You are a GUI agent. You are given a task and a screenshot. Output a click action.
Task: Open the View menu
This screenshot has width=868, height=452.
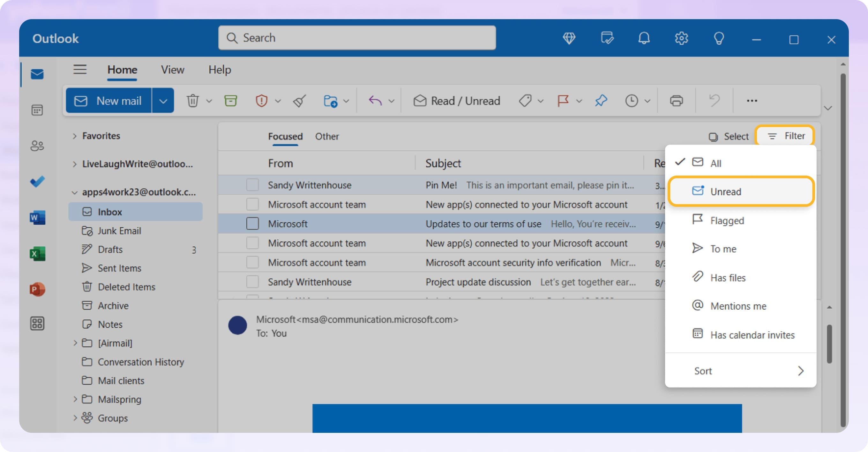[172, 70]
